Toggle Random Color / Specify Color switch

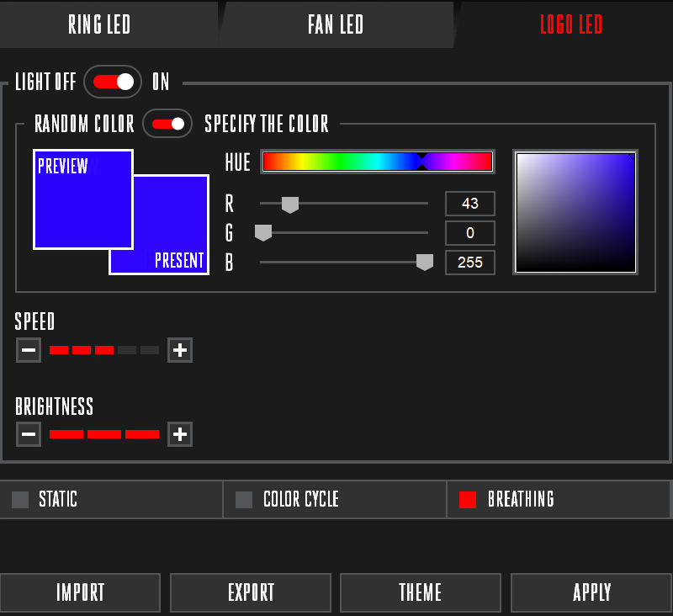[168, 124]
